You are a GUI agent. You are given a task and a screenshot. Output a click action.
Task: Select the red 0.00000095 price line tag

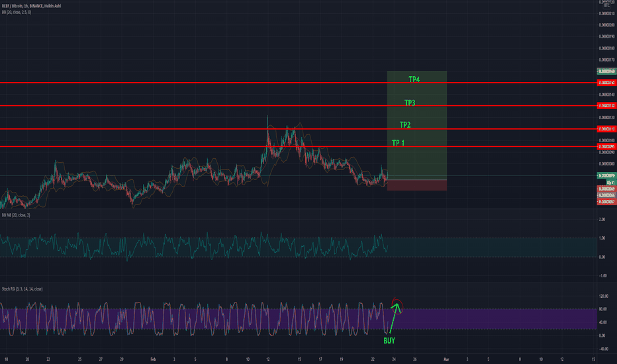(606, 146)
